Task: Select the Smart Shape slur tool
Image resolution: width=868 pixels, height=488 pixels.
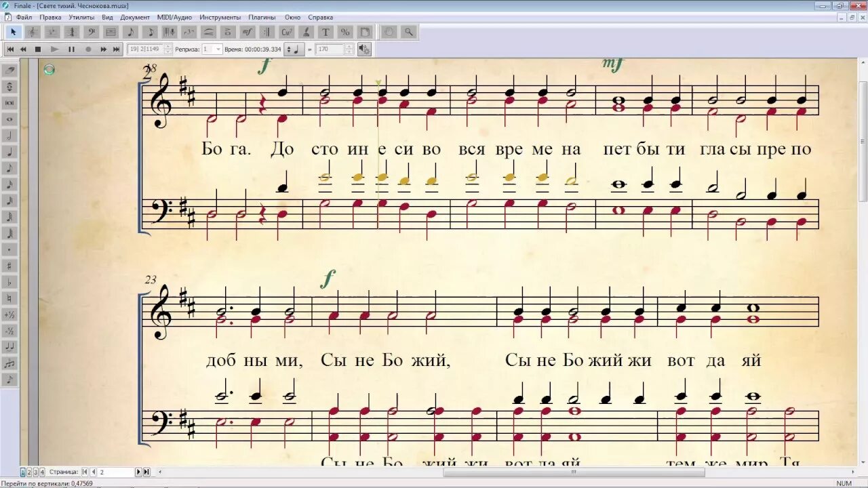Action: 208,32
